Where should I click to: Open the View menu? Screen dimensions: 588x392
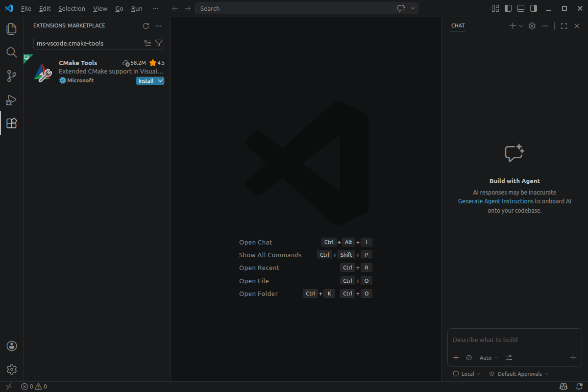click(100, 8)
